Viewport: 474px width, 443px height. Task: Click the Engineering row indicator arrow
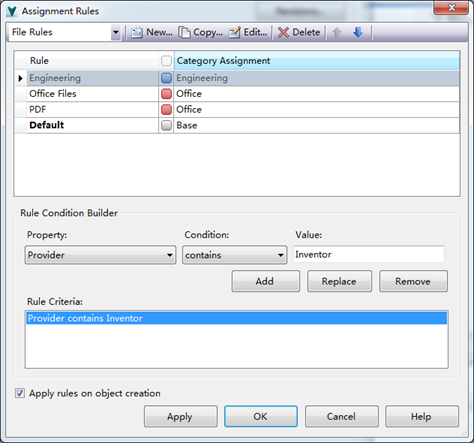tap(20, 78)
